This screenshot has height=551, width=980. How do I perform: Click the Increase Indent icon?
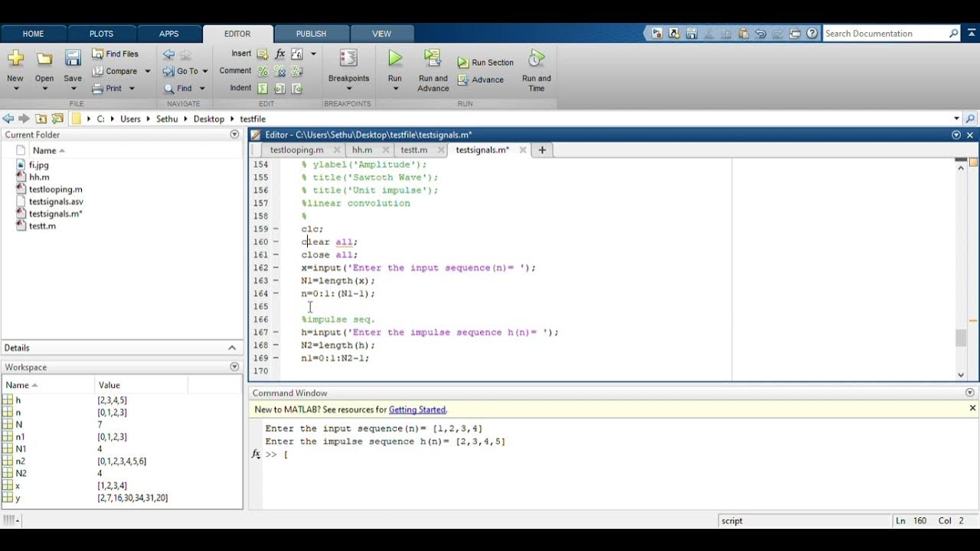point(279,89)
